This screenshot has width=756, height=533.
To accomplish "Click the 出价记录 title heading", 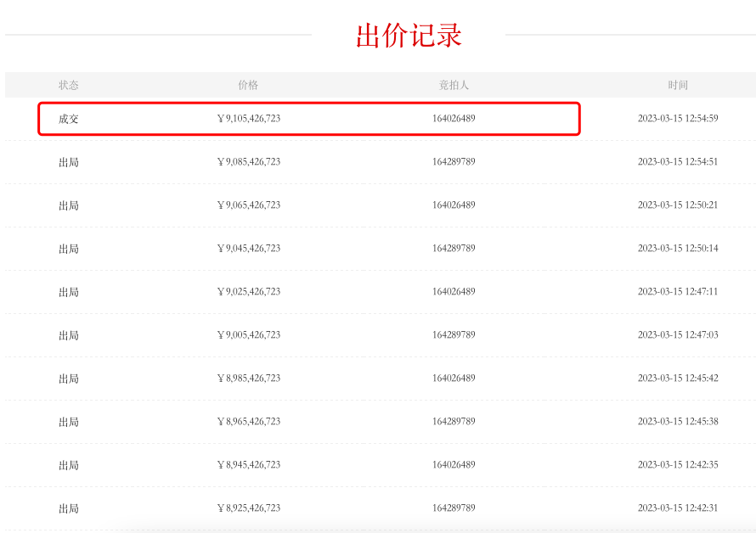I will 409,36.
